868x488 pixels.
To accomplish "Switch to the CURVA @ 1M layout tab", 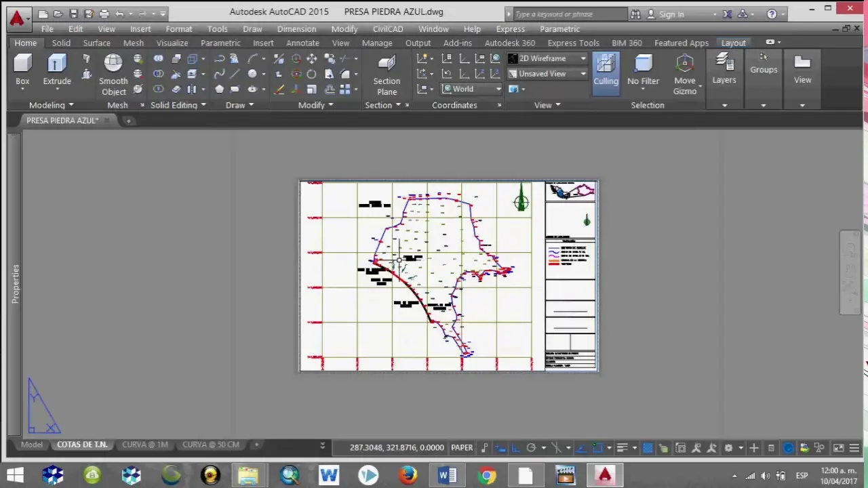I will [144, 444].
